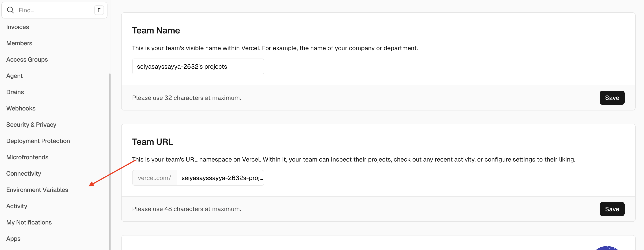The height and width of the screenshot is (250, 644).
Task: Open Connectivity settings
Action: (x=24, y=173)
